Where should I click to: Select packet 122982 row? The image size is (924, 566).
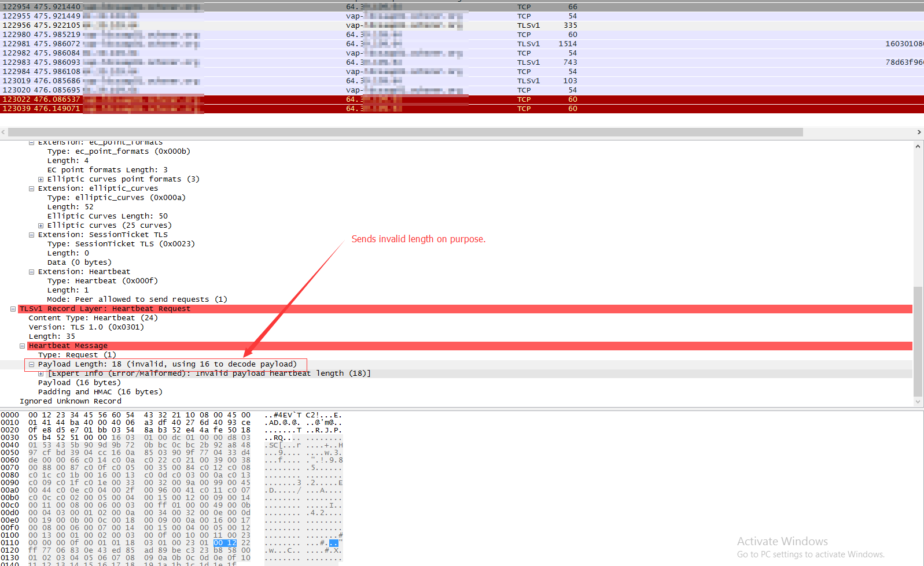(x=462, y=53)
